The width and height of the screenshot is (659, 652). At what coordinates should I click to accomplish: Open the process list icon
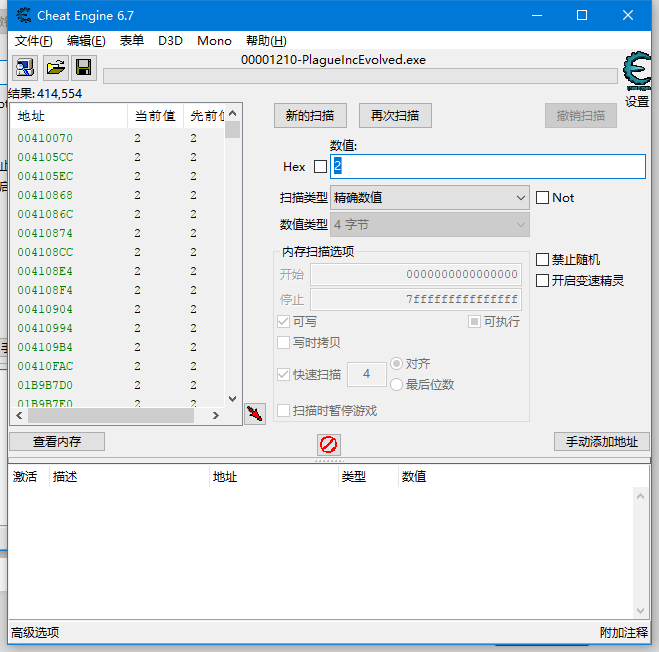tap(25, 68)
